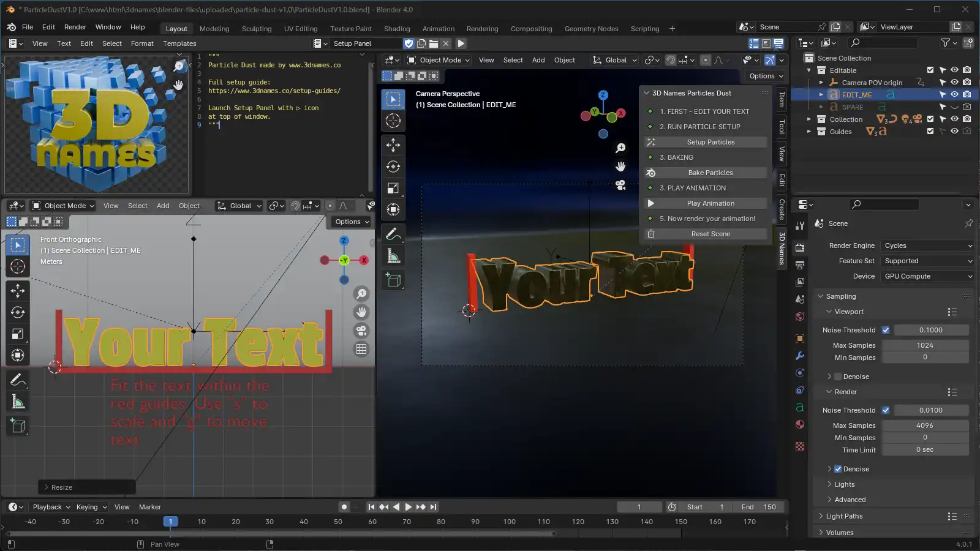Viewport: 980px width, 551px height.
Task: Adjust the Render Max Samples field
Action: (x=925, y=425)
